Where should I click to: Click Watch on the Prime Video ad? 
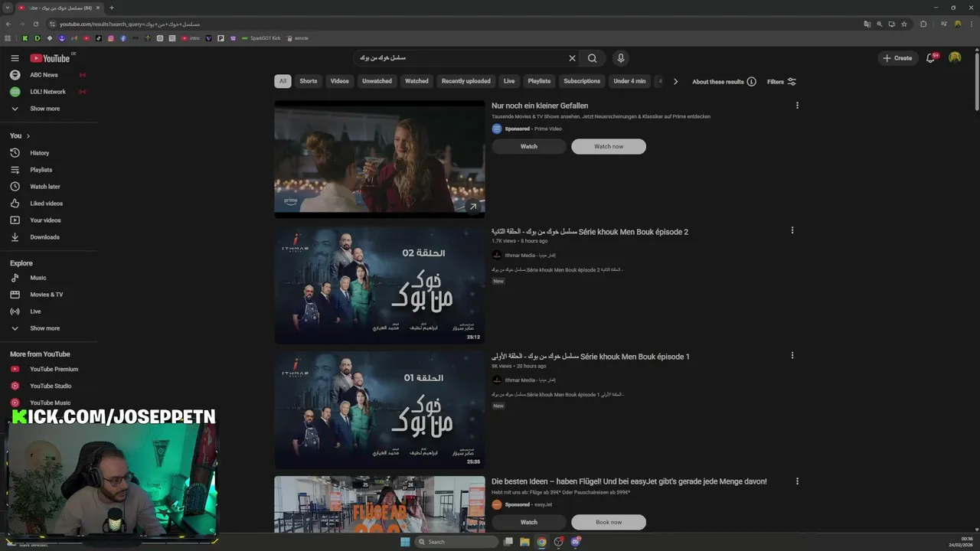(529, 146)
